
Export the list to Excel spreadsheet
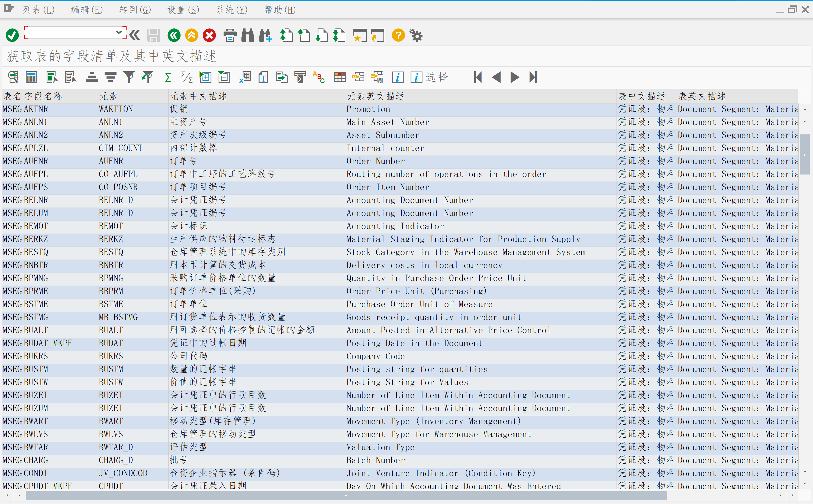click(x=244, y=77)
